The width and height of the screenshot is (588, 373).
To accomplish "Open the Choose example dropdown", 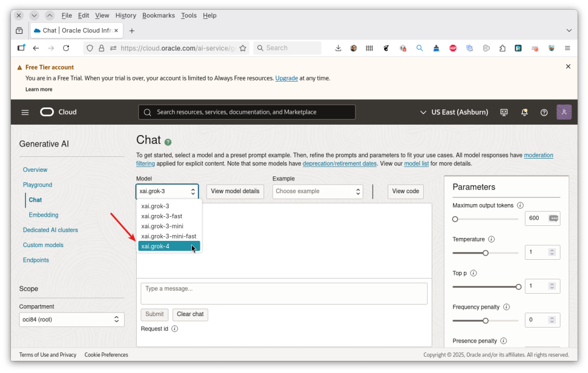I will click(x=318, y=191).
